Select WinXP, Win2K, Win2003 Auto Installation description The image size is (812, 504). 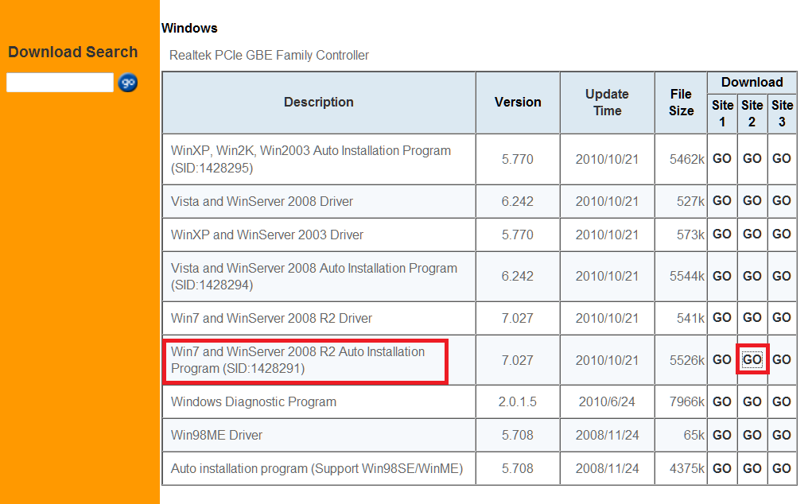pos(311,159)
